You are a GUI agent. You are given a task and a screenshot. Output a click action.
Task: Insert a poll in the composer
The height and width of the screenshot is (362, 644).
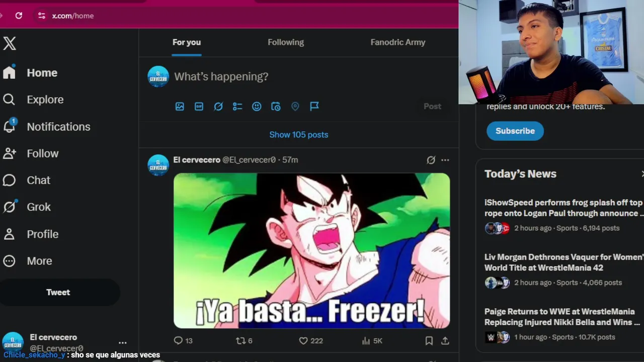(237, 107)
